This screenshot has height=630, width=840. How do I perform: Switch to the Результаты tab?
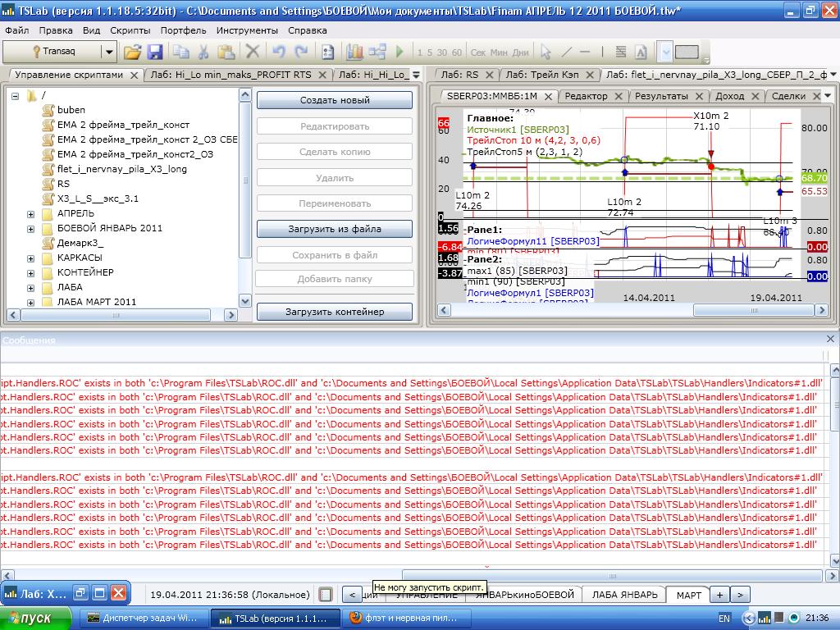coord(661,96)
